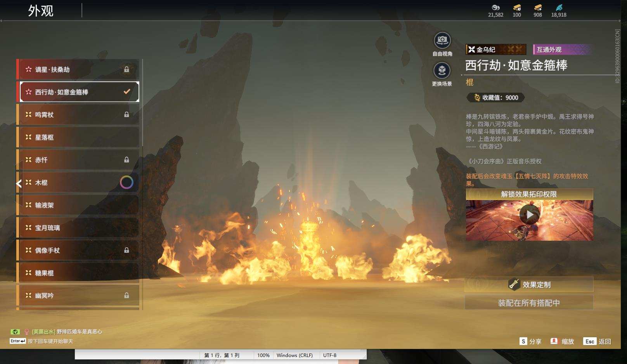Click the lock icon on 偶像手杖
This screenshot has height=364, width=627.
click(x=126, y=250)
